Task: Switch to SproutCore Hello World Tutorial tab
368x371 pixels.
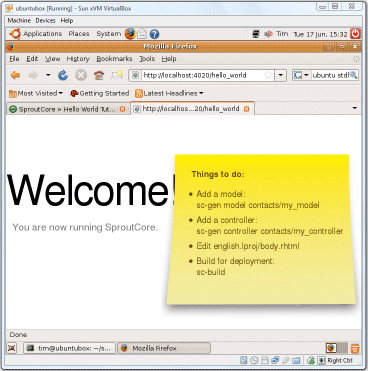Action: pos(67,109)
